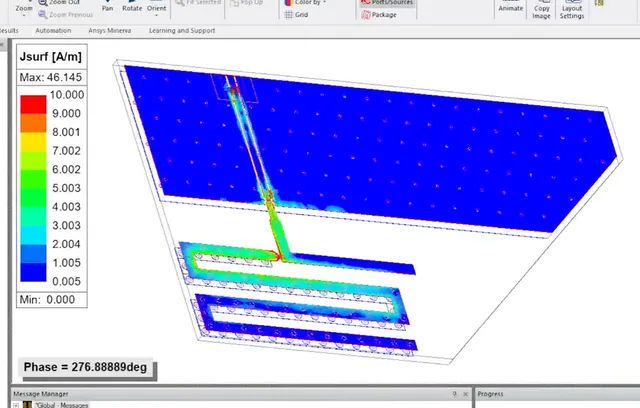The height and width of the screenshot is (408, 640).
Task: Click the Zoom Previous icon
Action: [x=42, y=15]
